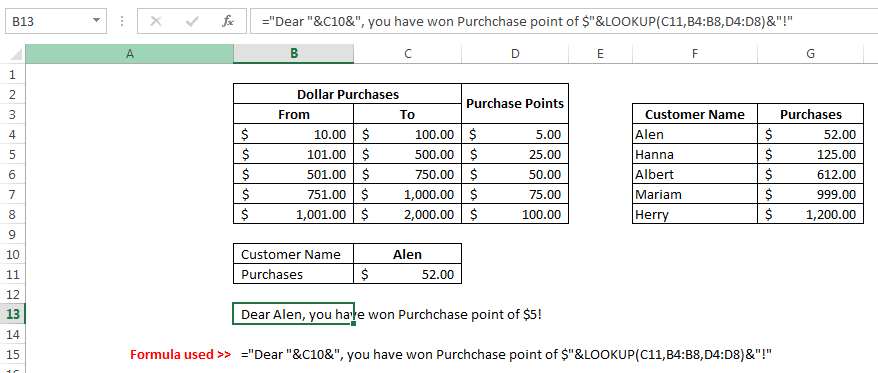Open the Name Box dropdown arrow
The image size is (878, 373).
96,21
